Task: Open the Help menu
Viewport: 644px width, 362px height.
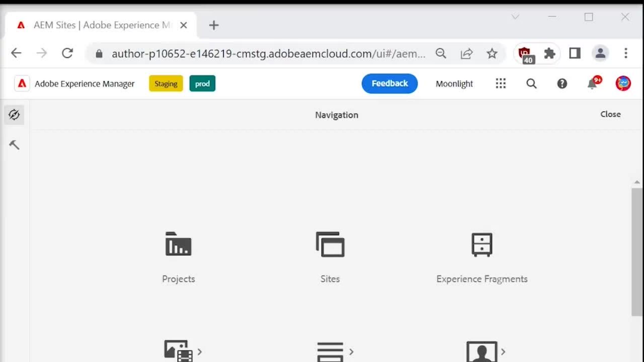Action: coord(562,83)
